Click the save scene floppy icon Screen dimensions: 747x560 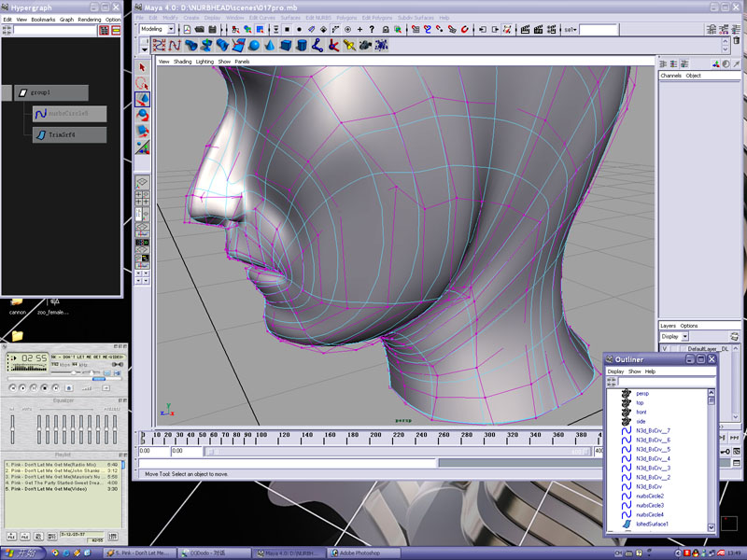click(213, 30)
